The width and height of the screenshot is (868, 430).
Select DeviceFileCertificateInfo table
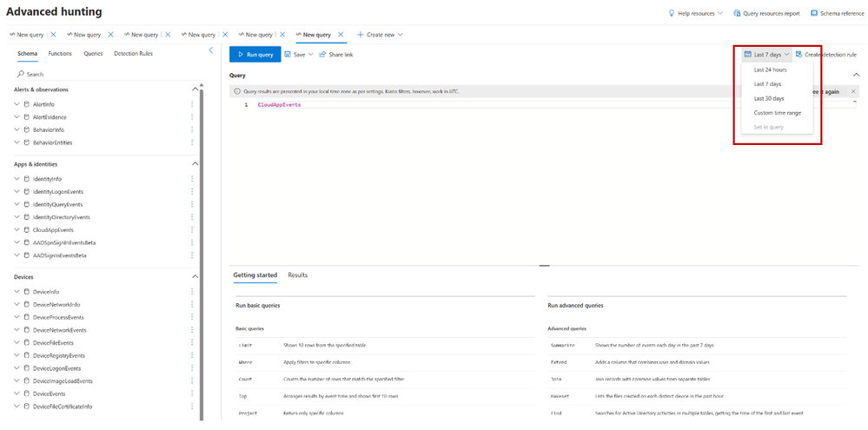(x=63, y=407)
